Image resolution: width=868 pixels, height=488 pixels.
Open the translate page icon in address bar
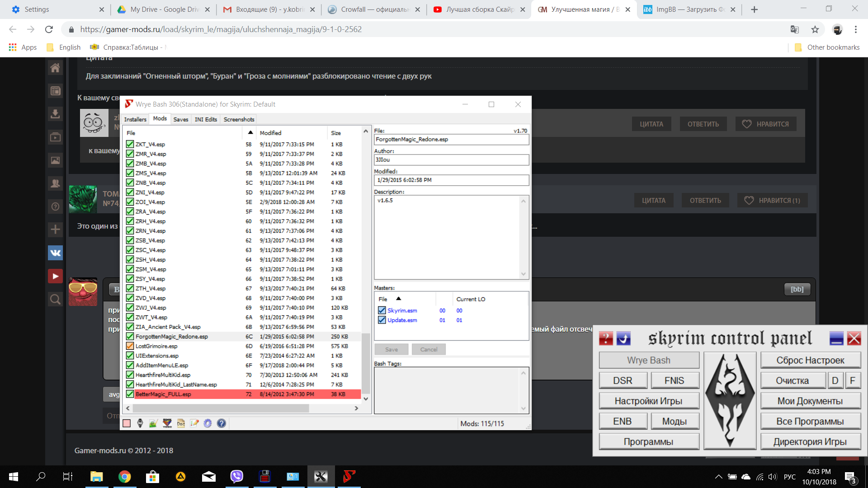794,29
